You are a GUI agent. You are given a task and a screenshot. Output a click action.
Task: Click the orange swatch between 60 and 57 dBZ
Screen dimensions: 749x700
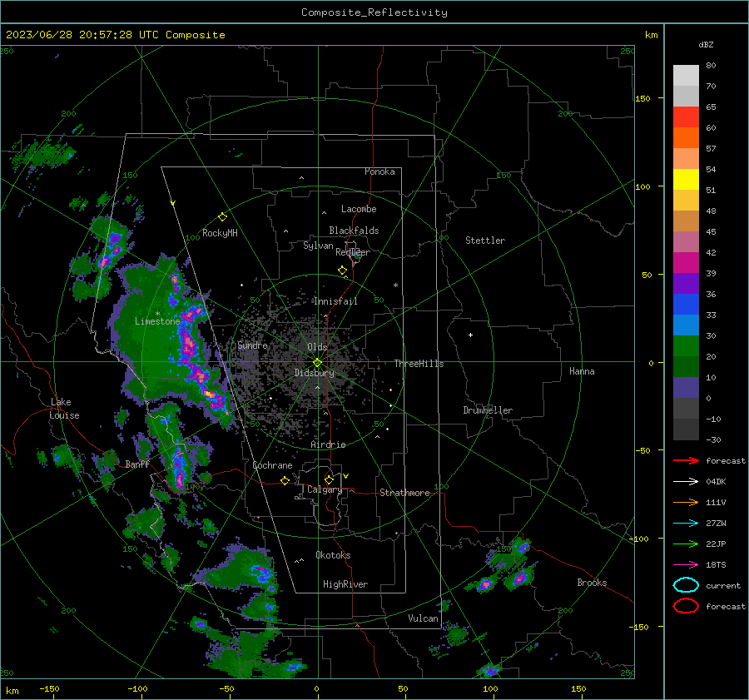(686, 137)
